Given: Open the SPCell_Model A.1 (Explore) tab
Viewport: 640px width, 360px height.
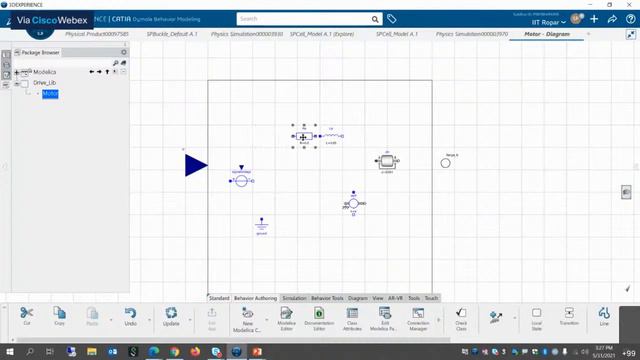Looking at the screenshot, I should tap(322, 34).
